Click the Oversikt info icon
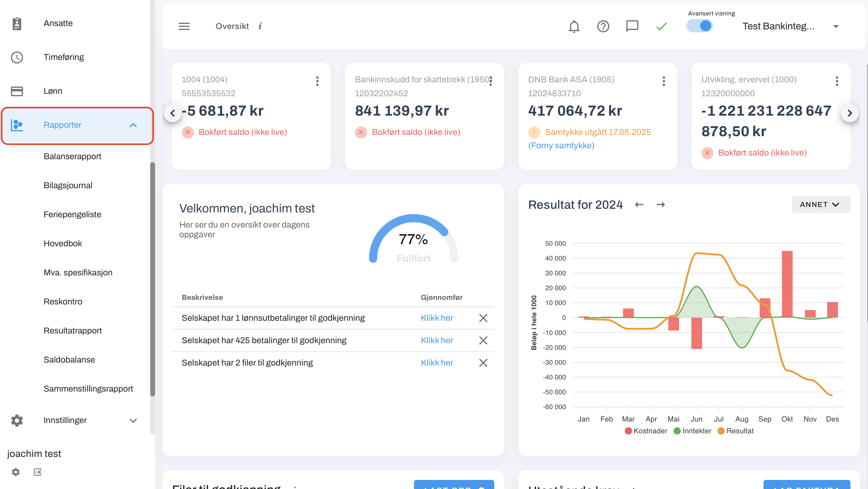The height and width of the screenshot is (489, 868). pos(260,26)
